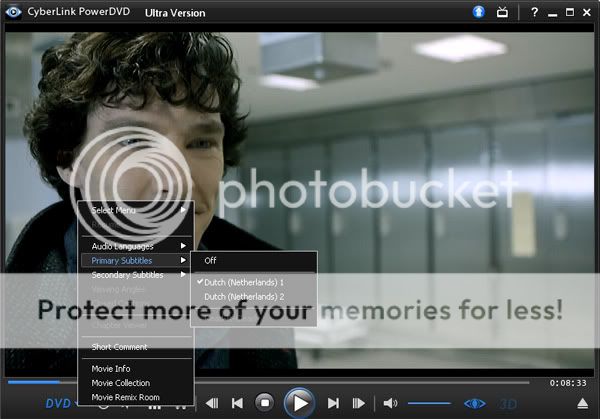
Task: Open Movie Remix Room
Action: coord(136,397)
